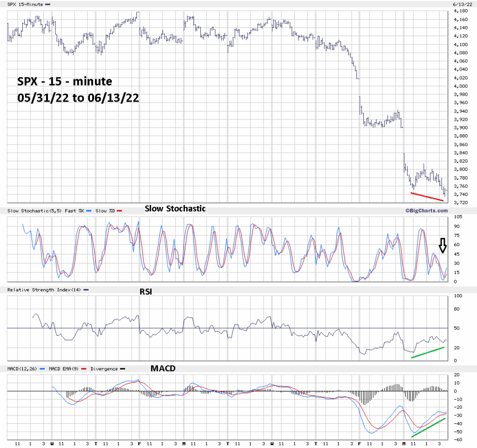Click the black down arrow on Slow Stochastic panel
477x448 pixels.
[x=443, y=245]
